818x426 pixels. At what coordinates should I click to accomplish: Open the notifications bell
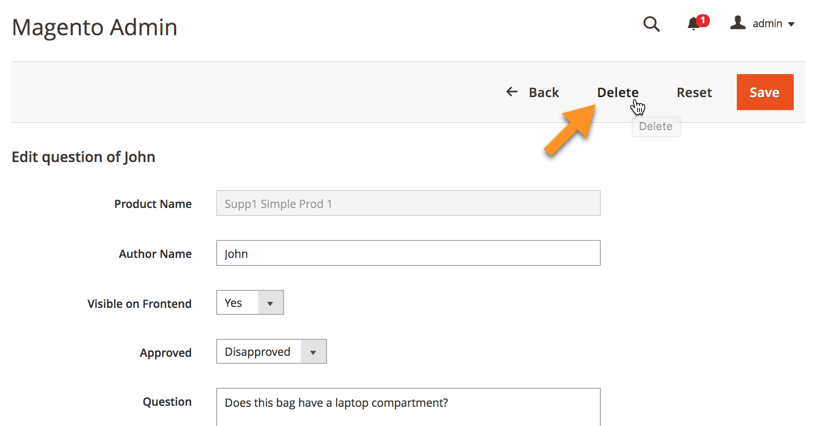693,24
